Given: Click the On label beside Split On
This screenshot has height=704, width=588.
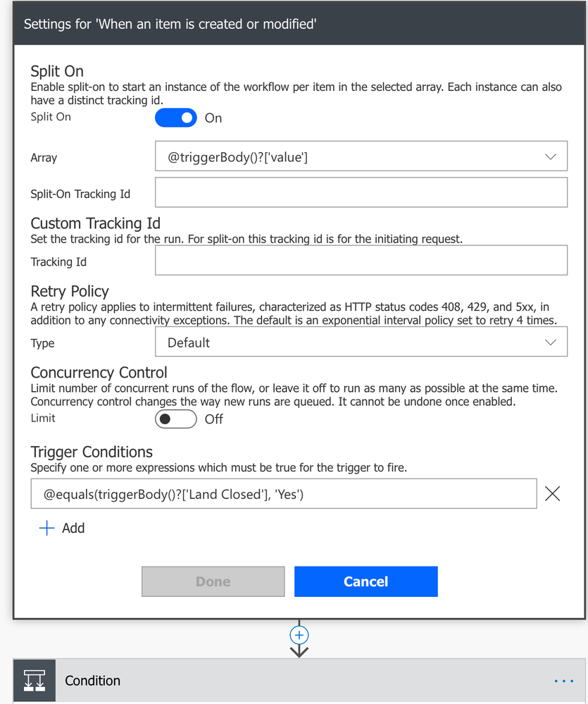Looking at the screenshot, I should (213, 118).
